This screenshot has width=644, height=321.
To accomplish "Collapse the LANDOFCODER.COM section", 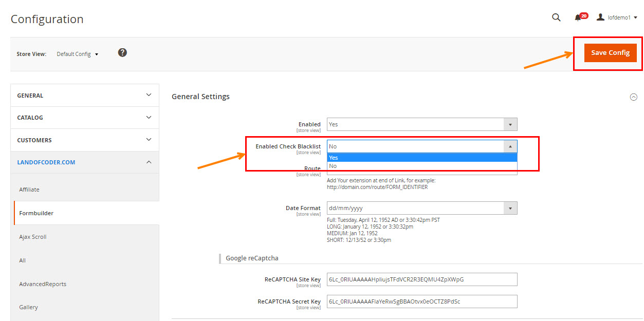I will (85, 162).
